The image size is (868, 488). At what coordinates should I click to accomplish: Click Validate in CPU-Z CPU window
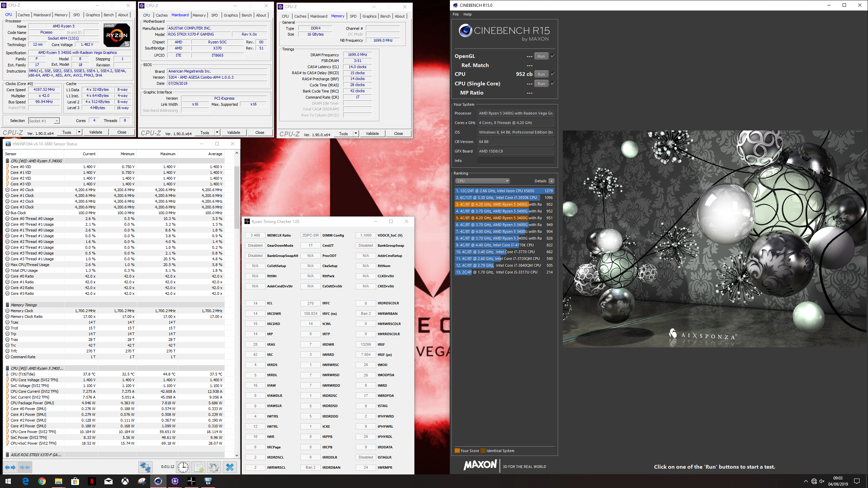tap(96, 132)
